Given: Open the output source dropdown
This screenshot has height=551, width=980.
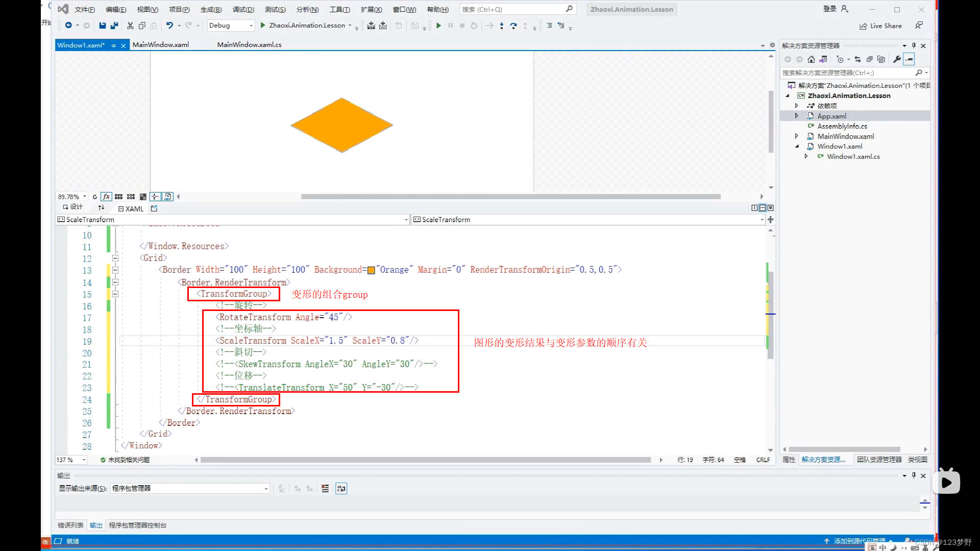Looking at the screenshot, I should [190, 489].
